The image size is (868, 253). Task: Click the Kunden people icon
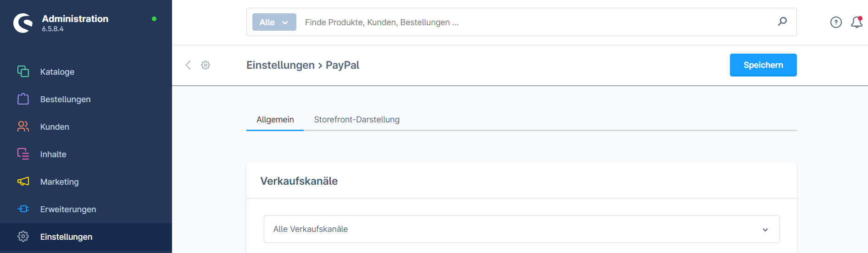(23, 126)
